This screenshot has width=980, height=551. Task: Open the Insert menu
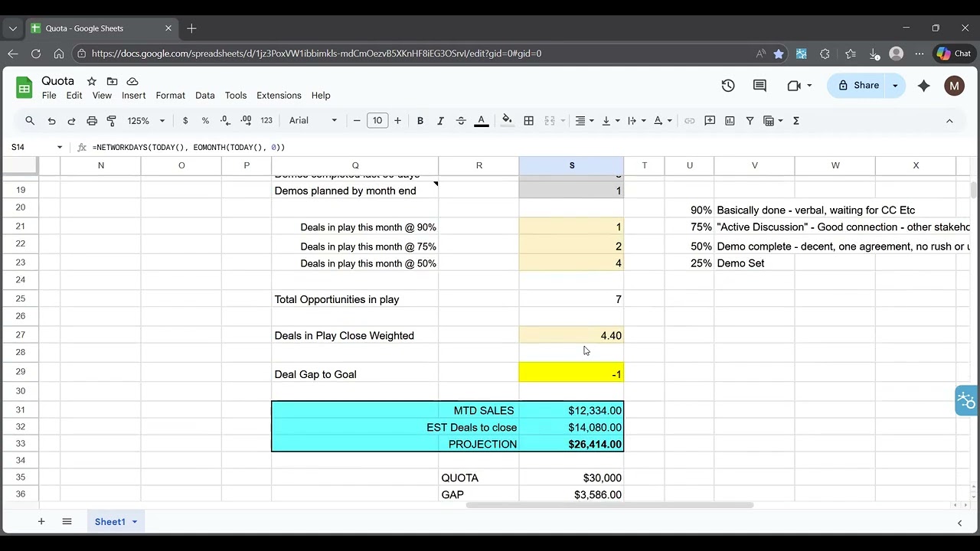point(133,96)
